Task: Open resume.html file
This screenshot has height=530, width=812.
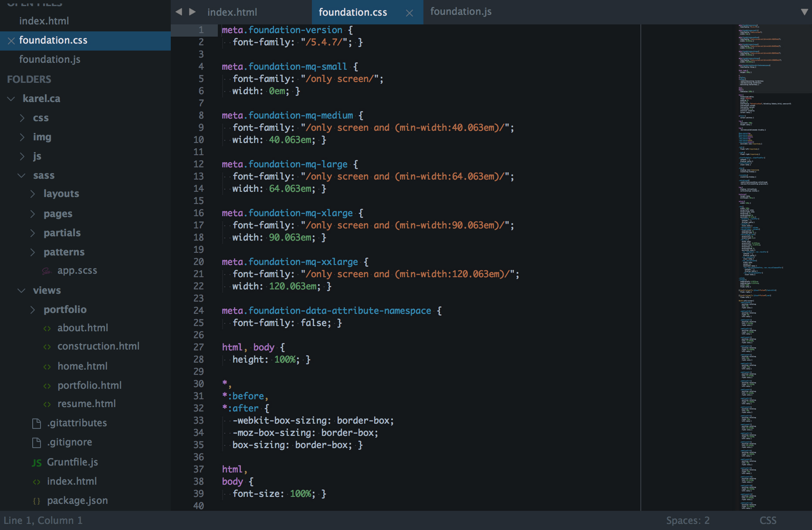Action: (x=87, y=404)
